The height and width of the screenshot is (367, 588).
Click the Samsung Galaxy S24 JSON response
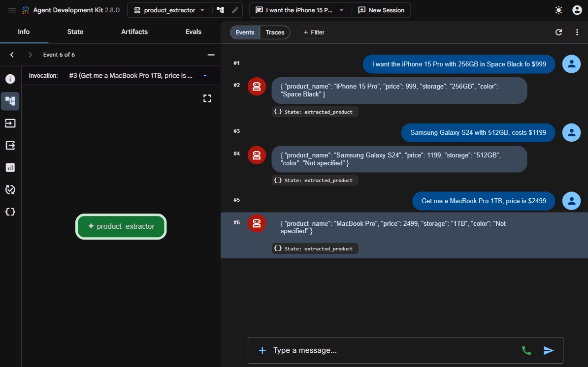click(x=399, y=159)
